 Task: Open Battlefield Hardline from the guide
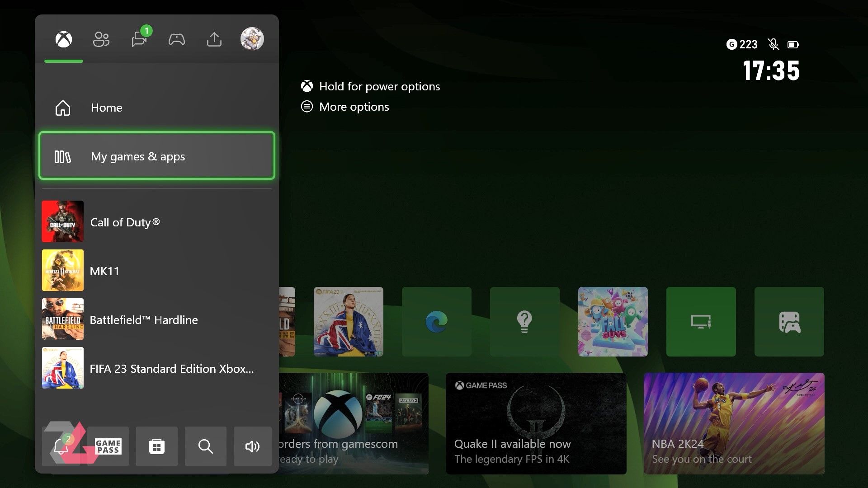coord(156,319)
